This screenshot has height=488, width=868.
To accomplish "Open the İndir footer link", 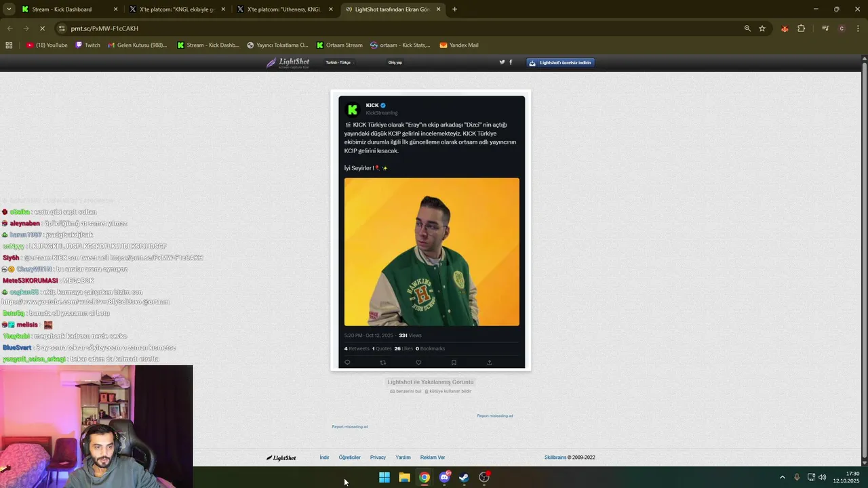I will [324, 457].
